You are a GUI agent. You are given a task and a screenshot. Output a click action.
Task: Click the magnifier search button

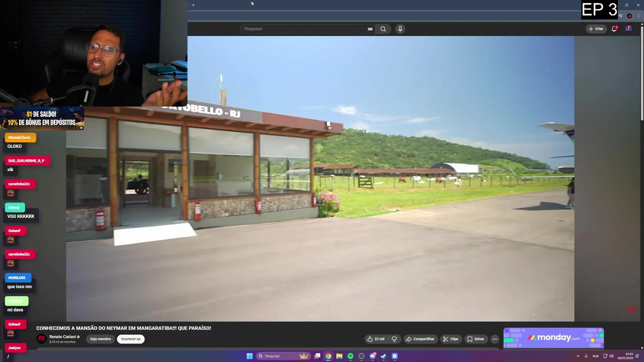(x=383, y=29)
